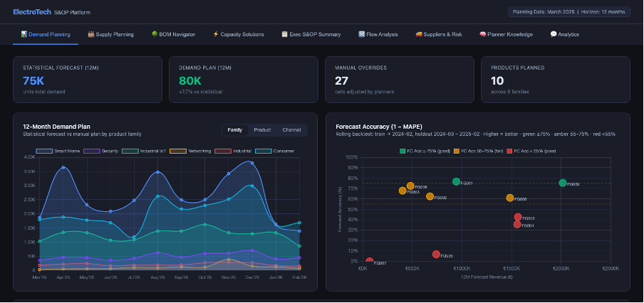Open the Suppliers & Risk tab
The width and height of the screenshot is (644, 303).
pyautogui.click(x=439, y=34)
